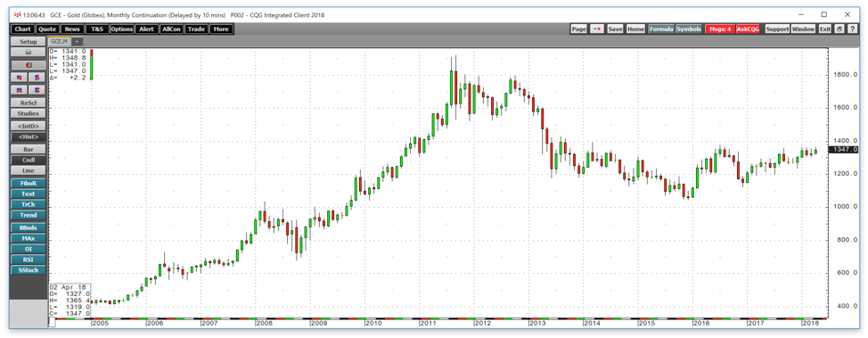
Task: Open the T&S menu
Action: click(97, 29)
